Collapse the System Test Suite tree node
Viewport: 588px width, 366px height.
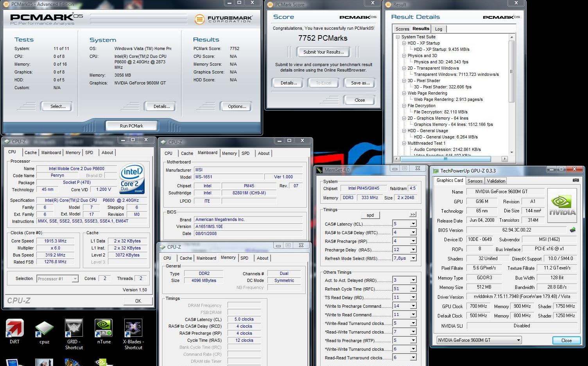point(398,37)
